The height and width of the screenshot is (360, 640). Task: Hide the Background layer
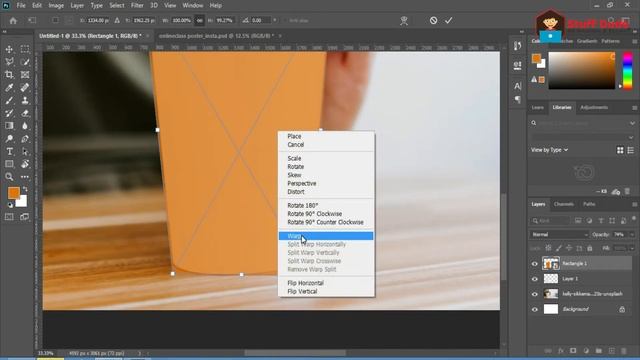(535, 309)
